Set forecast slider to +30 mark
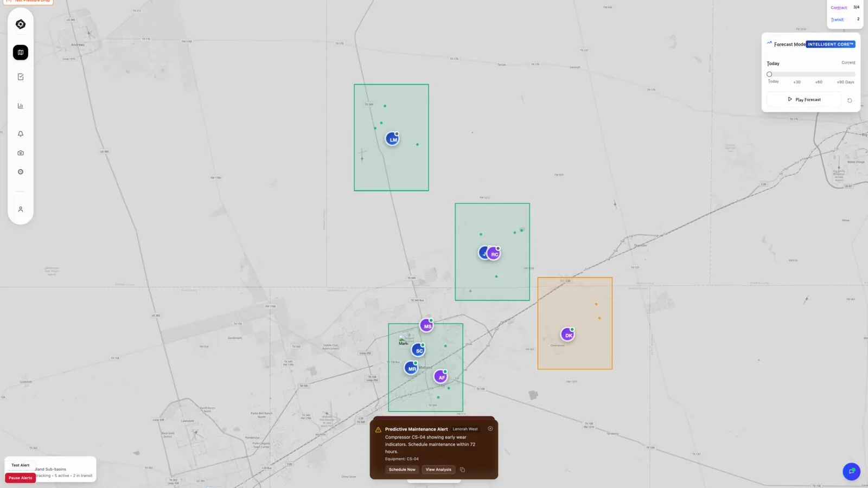Image resolution: width=868 pixels, height=488 pixels. (x=797, y=82)
